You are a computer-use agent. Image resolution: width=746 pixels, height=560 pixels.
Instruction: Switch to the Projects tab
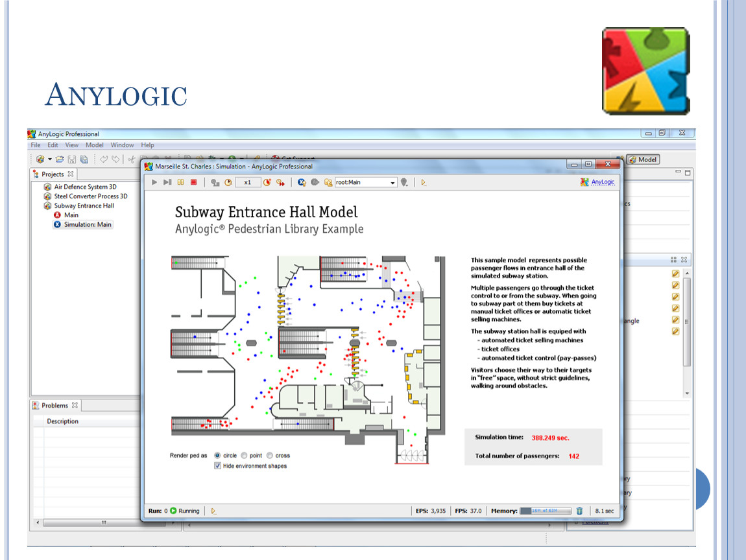point(53,174)
